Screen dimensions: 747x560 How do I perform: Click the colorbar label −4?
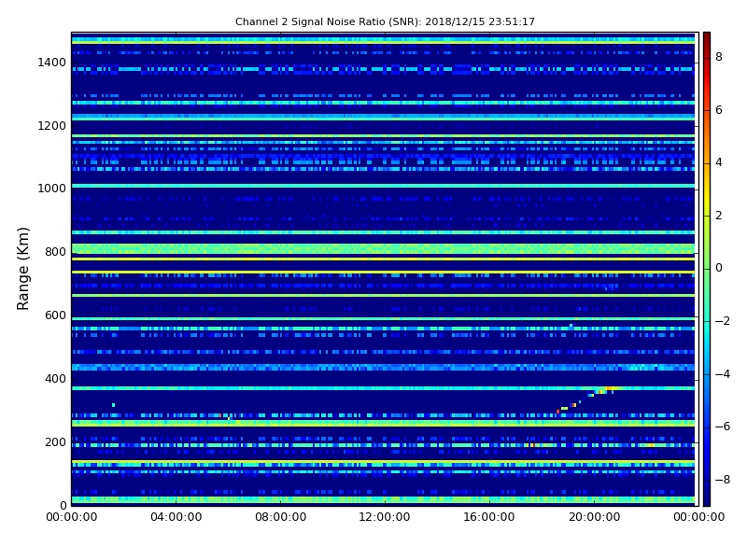tap(723, 374)
